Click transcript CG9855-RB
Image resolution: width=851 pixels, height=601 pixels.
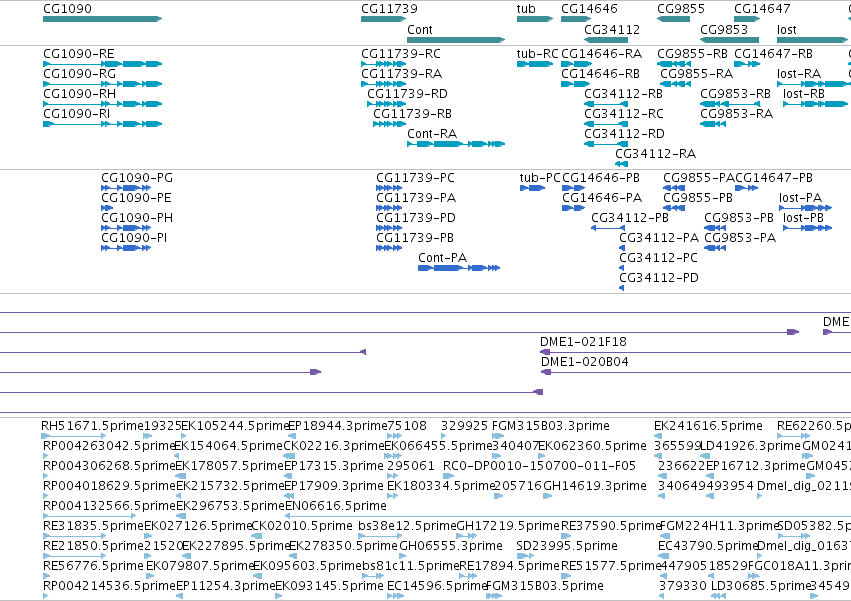tap(674, 64)
